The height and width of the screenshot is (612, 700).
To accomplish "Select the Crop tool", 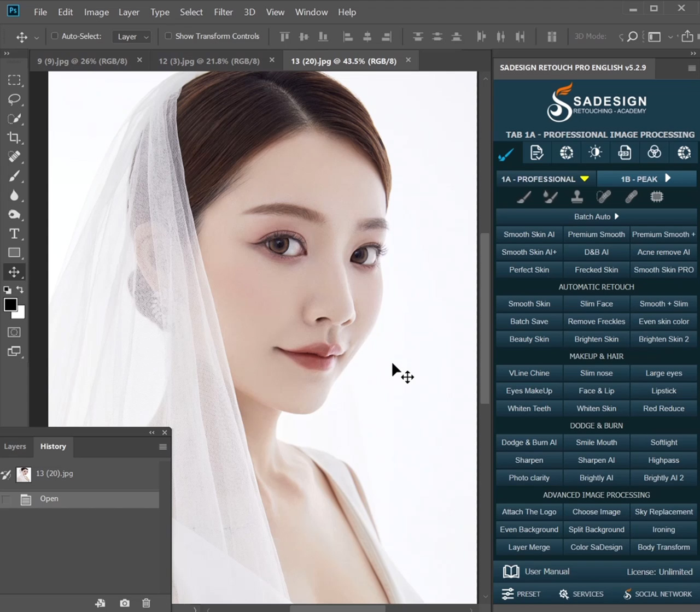I will [14, 138].
